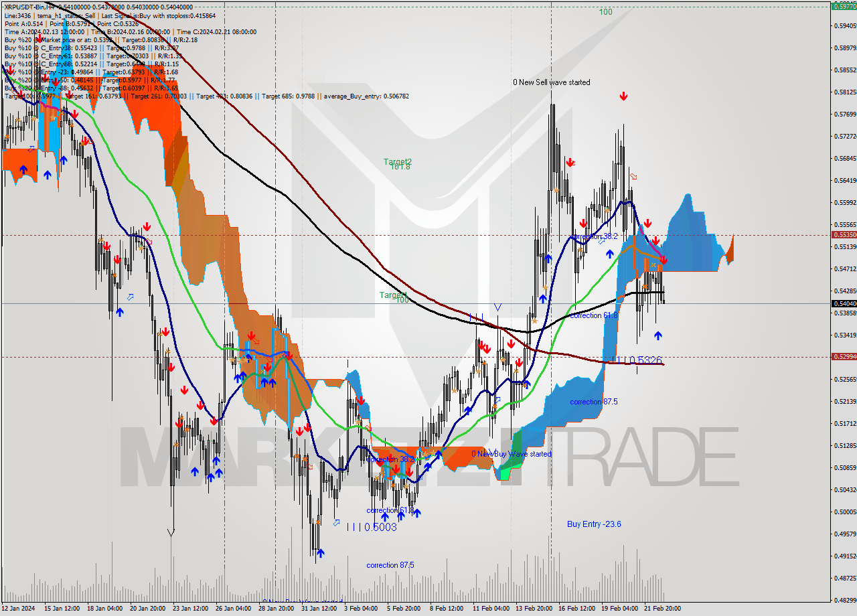The image size is (857, 616).
Task: Click the '12 Jan 2024' date label
Action: pos(17,609)
